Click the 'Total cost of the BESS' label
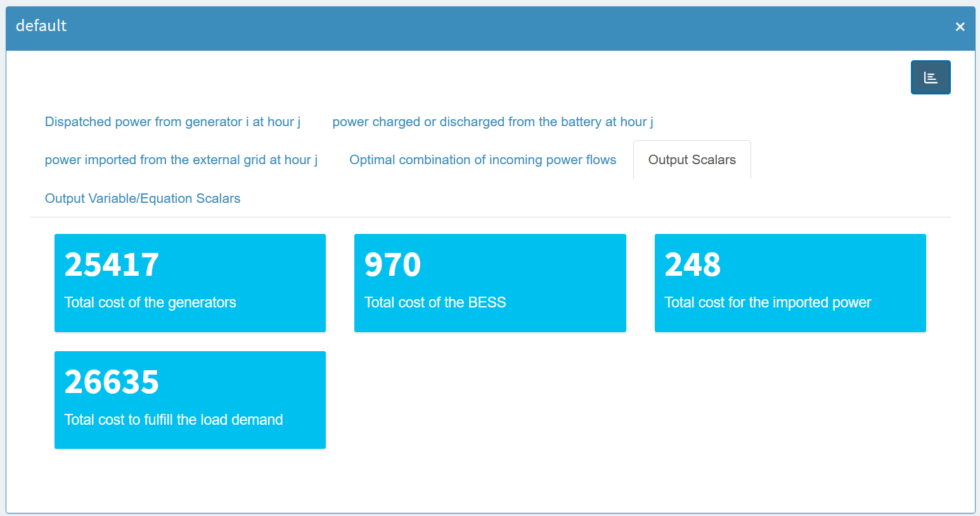Viewport: 980px width, 516px height. (x=435, y=302)
